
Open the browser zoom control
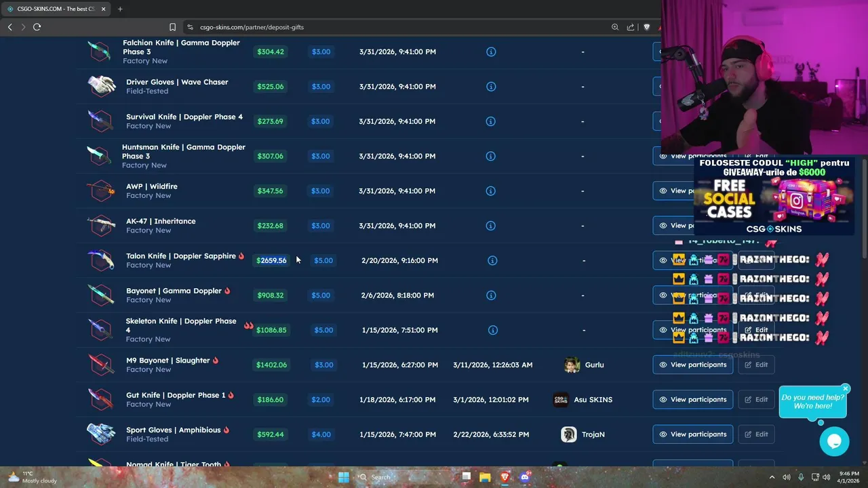coord(615,27)
